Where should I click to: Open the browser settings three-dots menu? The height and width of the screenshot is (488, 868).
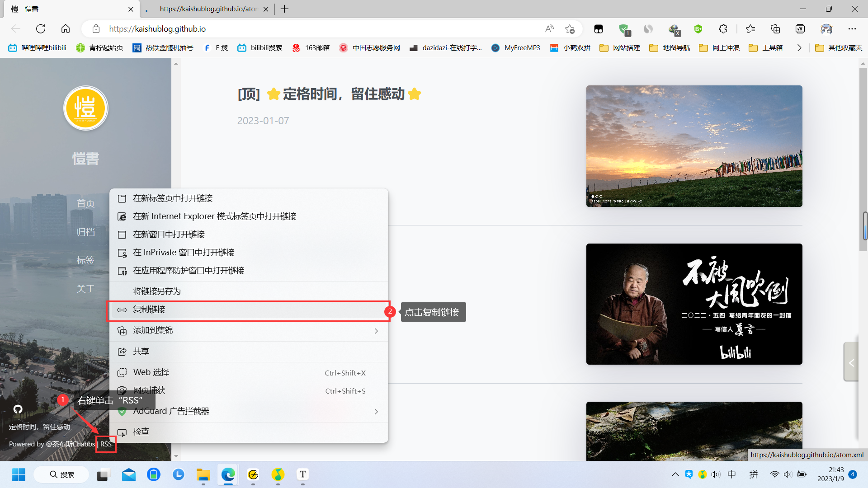click(852, 29)
